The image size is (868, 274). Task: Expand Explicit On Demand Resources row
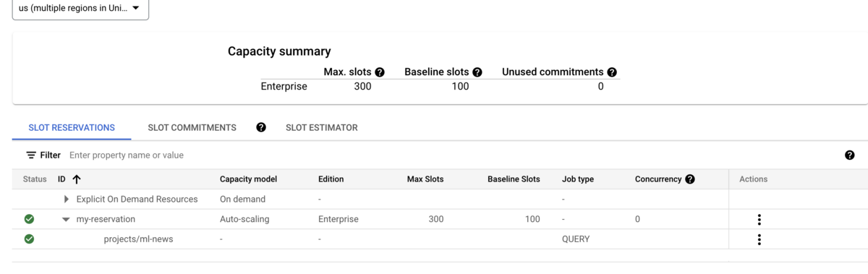coord(67,199)
